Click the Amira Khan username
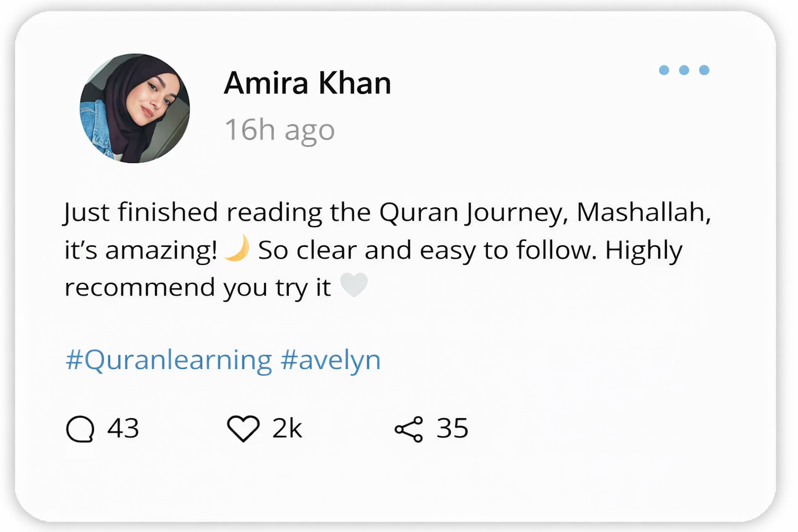The height and width of the screenshot is (532, 798). click(307, 84)
